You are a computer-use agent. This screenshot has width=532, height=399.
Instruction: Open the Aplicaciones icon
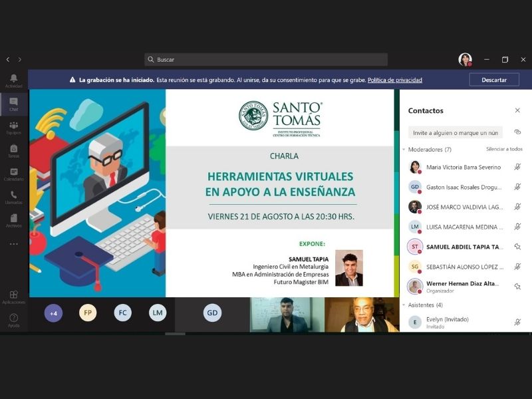click(13, 297)
